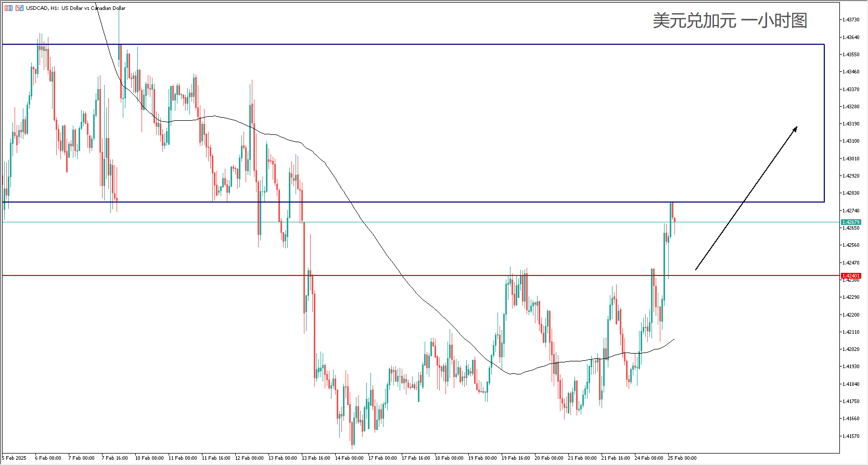
Task: Click the 1.43010 price scale label
Action: [x=851, y=158]
